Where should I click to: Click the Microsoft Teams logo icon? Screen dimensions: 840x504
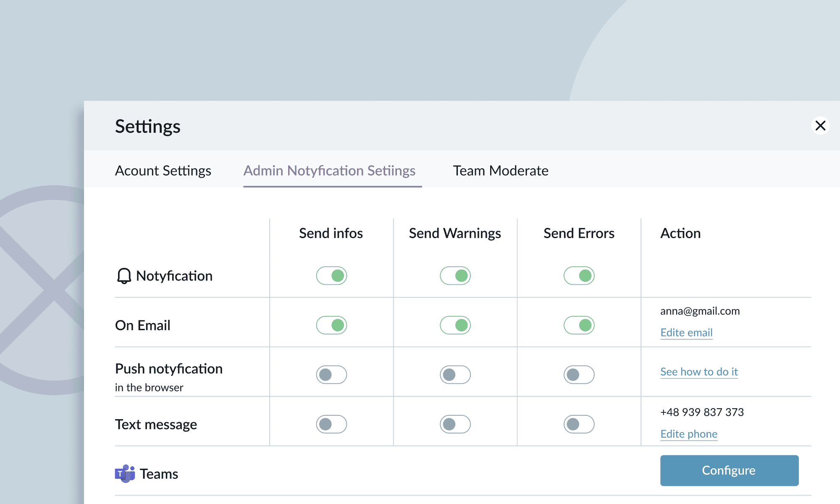pyautogui.click(x=125, y=474)
